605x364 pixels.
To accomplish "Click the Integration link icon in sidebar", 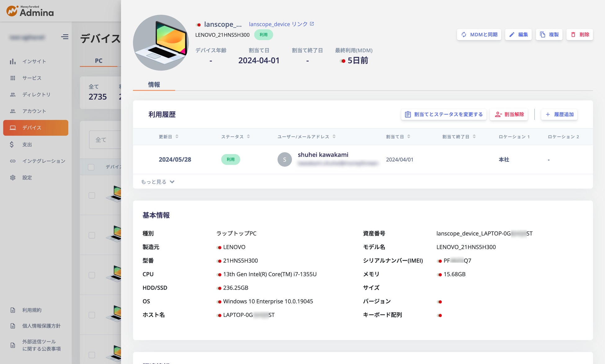I will [13, 161].
